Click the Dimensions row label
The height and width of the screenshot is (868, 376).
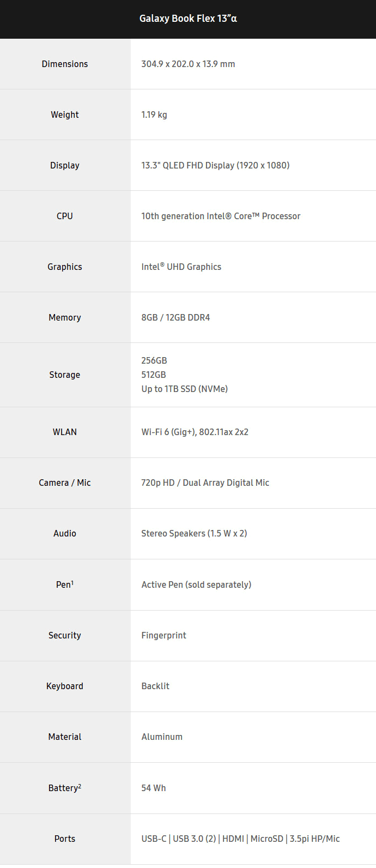[65, 64]
